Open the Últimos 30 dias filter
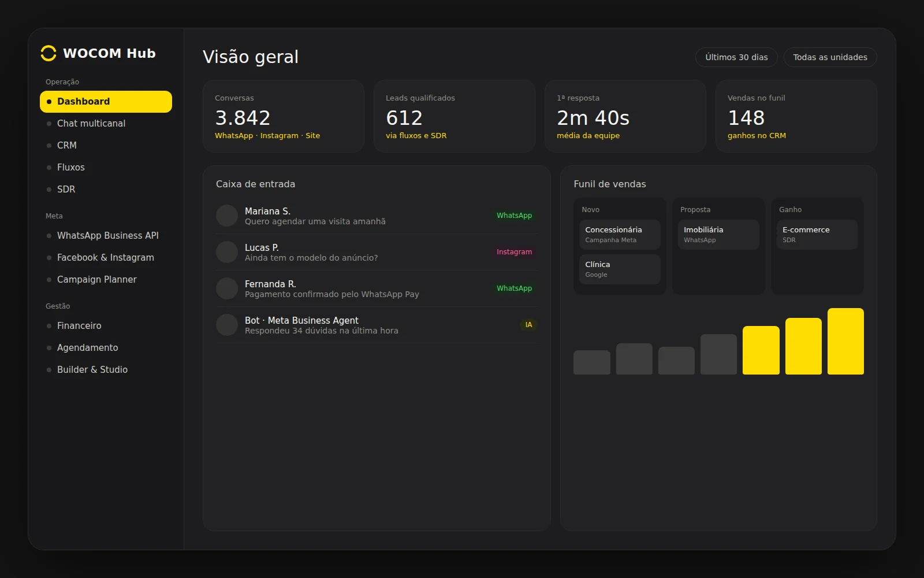Viewport: 924px width, 578px height. pos(736,57)
